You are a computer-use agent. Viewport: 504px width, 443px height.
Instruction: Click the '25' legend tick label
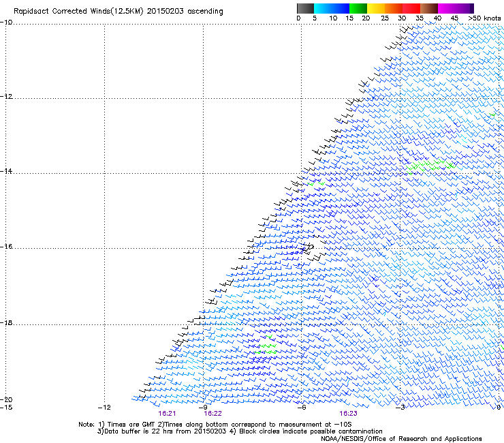385,18
